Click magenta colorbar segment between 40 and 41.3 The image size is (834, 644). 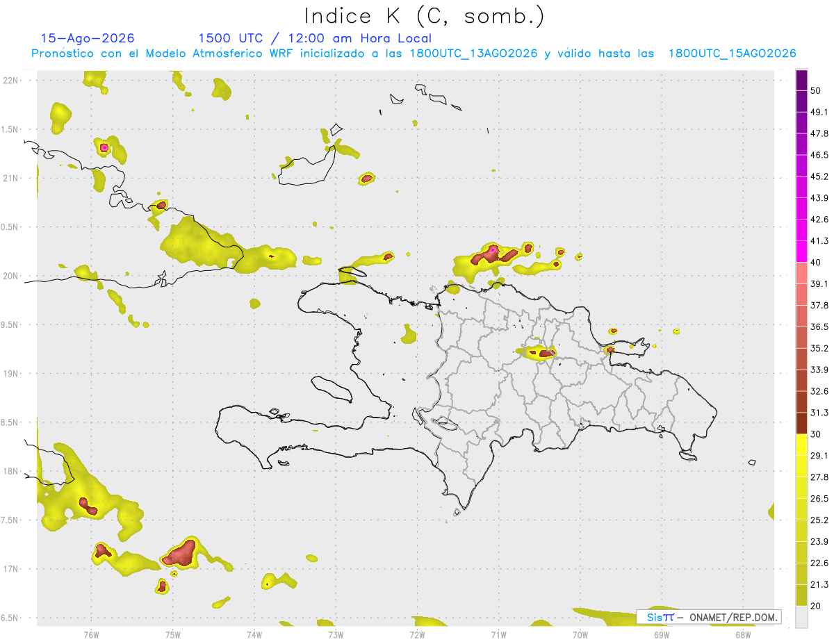802,251
